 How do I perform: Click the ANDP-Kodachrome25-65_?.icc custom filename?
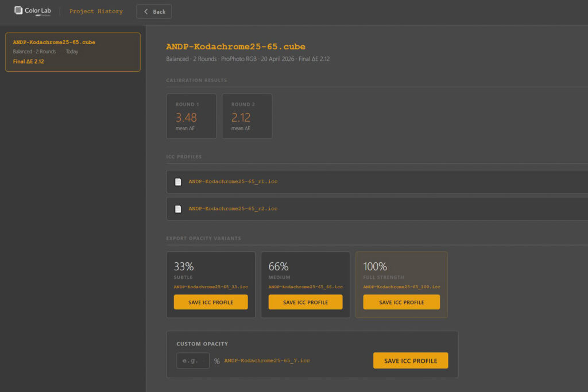pyautogui.click(x=267, y=360)
